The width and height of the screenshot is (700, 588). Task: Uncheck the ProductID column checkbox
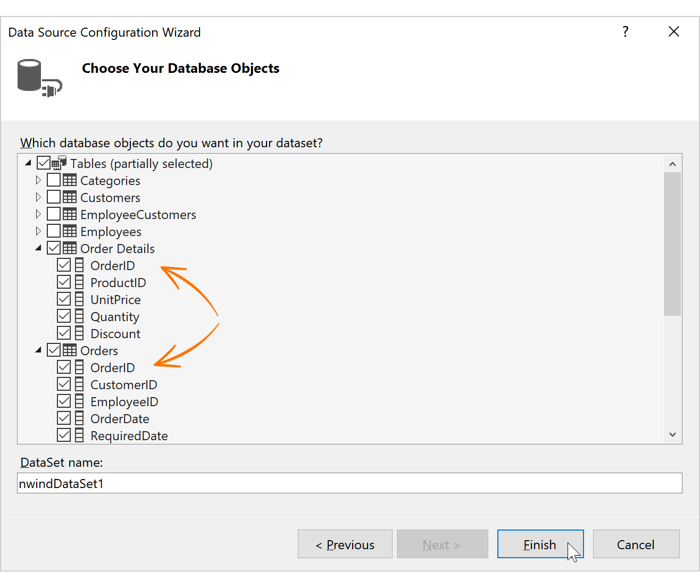pyautogui.click(x=64, y=282)
